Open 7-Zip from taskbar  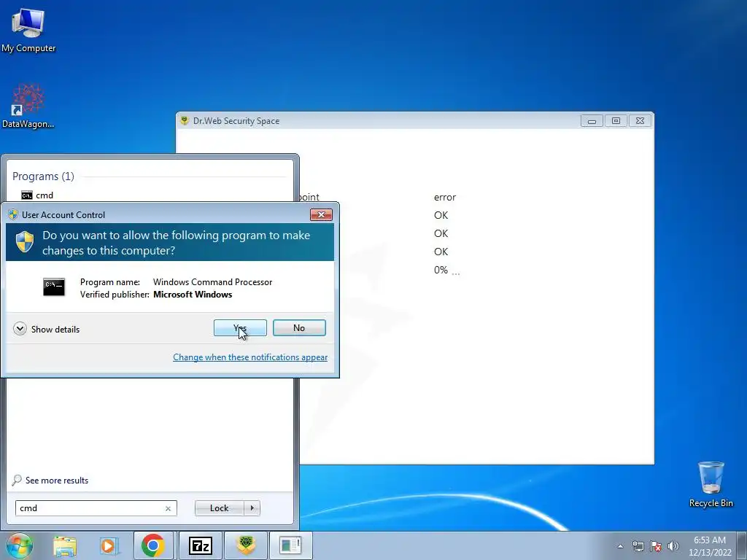[201, 545]
